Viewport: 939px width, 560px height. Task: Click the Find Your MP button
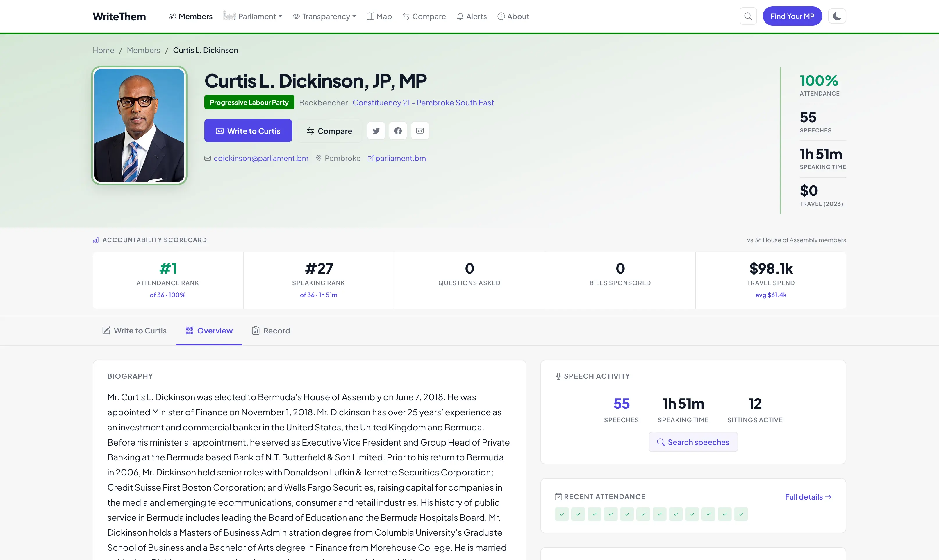[792, 16]
